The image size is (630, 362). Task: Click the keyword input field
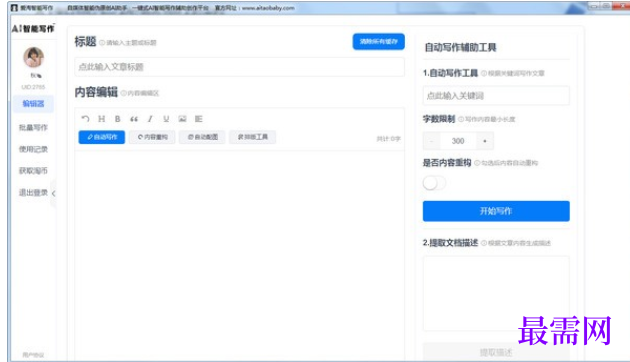point(496,96)
